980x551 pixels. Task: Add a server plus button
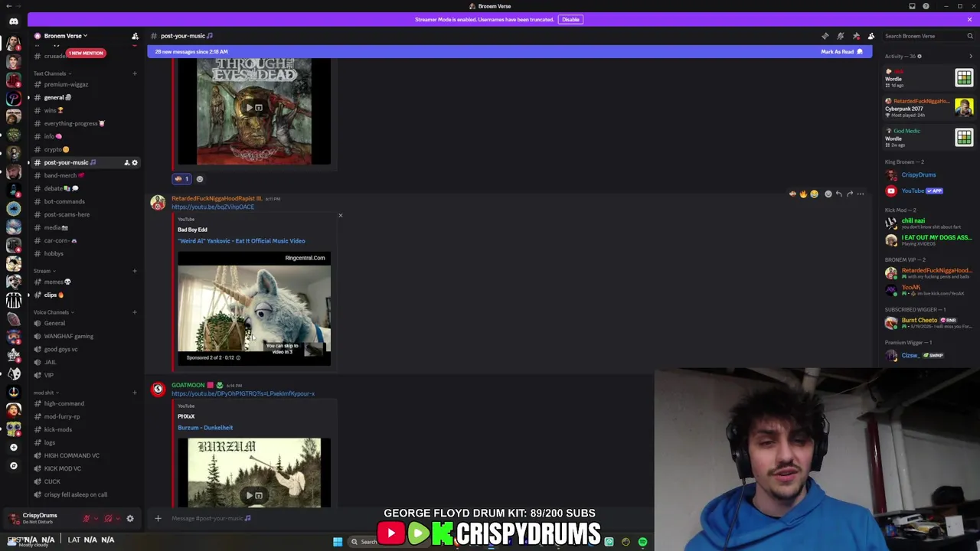[x=13, y=447]
